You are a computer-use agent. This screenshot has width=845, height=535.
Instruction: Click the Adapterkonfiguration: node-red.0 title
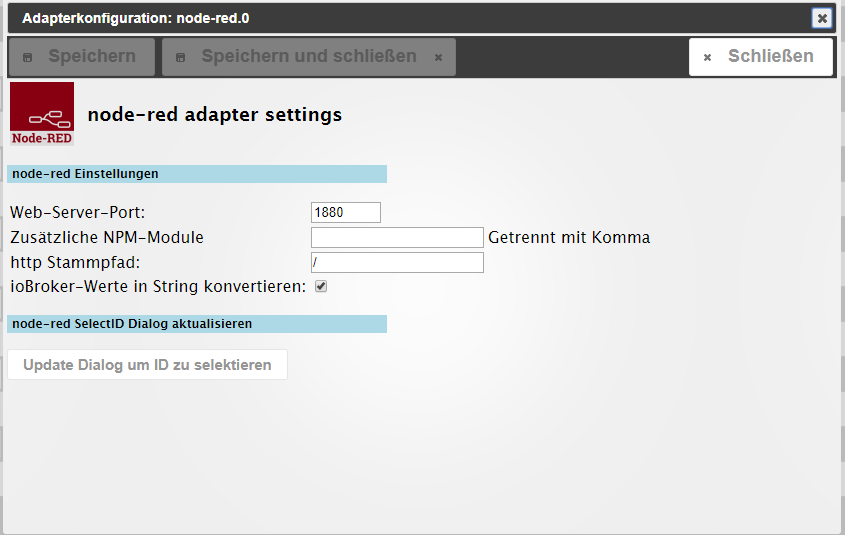(x=135, y=18)
